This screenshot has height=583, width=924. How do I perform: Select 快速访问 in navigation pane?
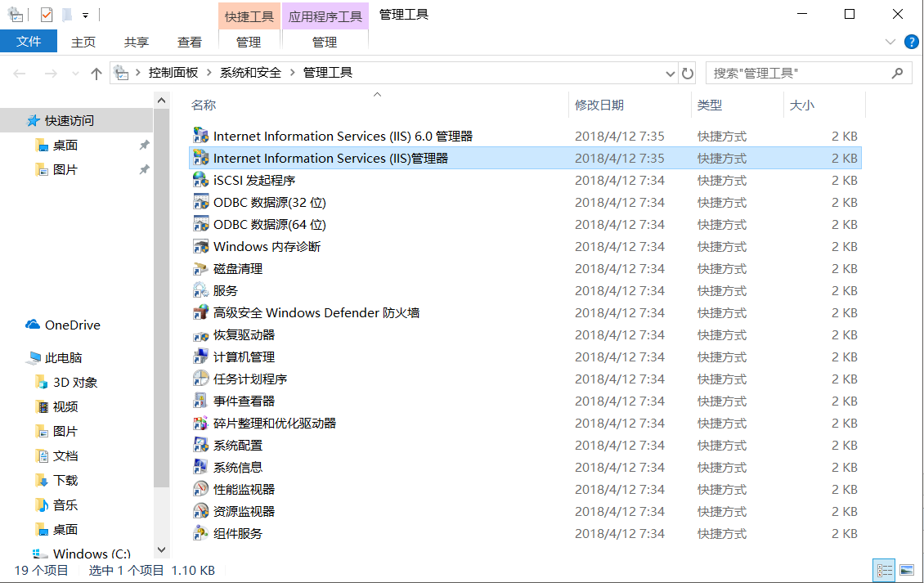pos(69,120)
